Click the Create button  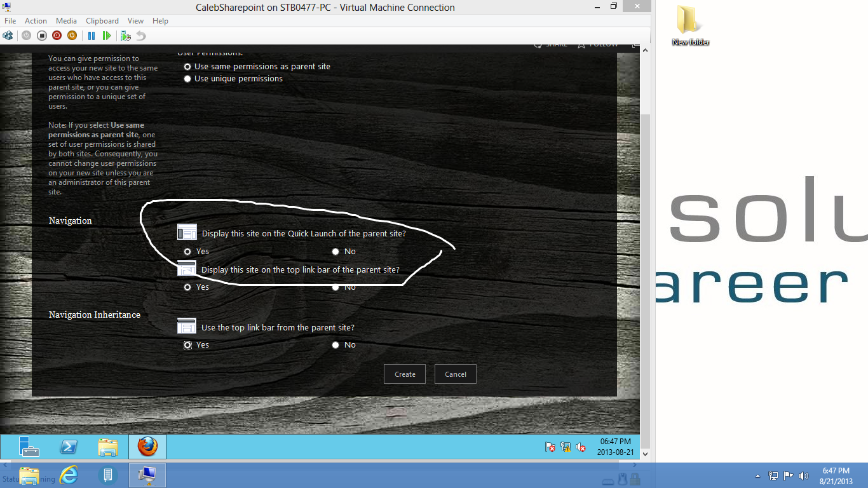(x=405, y=374)
